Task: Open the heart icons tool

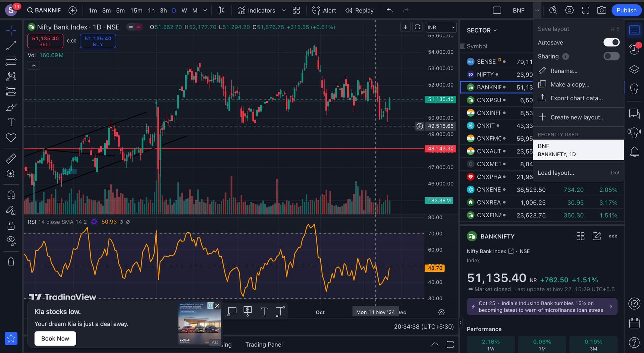Action: [x=11, y=137]
